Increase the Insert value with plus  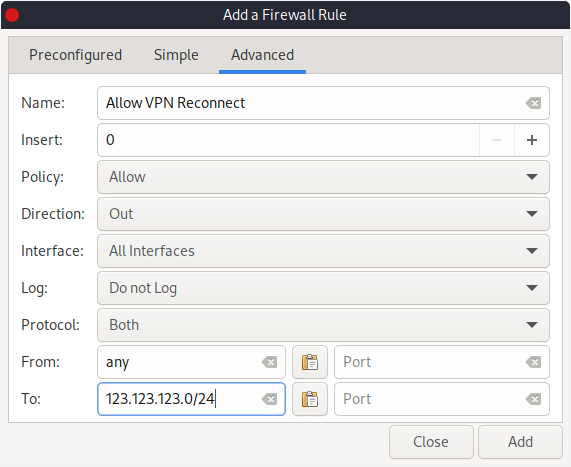tap(532, 140)
